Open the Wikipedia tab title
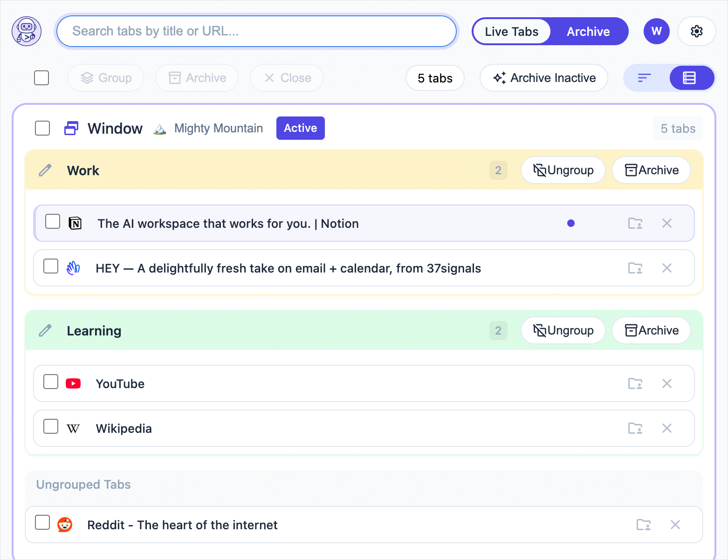Viewport: 728px width, 560px height. (x=124, y=429)
